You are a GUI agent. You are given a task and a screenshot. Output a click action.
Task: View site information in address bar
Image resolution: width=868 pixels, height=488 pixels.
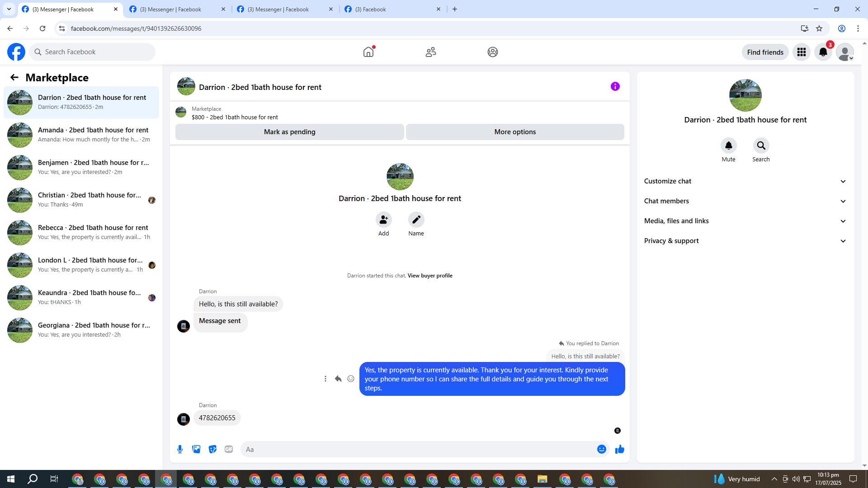click(x=62, y=28)
